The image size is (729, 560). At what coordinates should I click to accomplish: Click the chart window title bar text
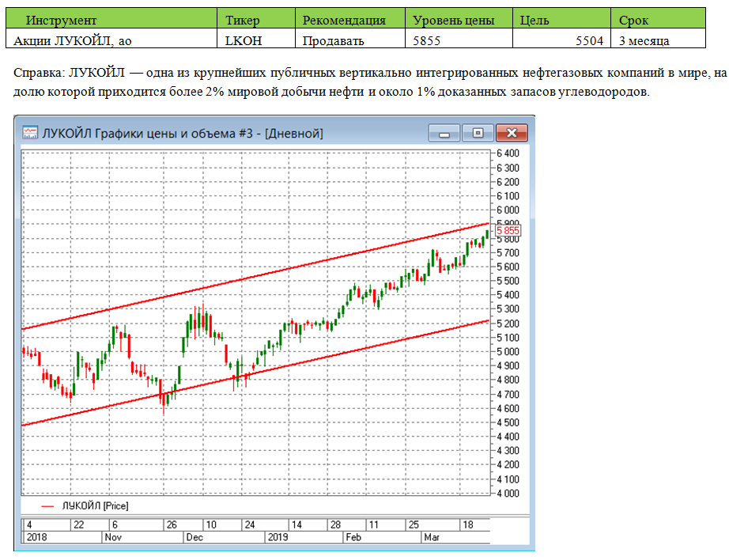(183, 133)
